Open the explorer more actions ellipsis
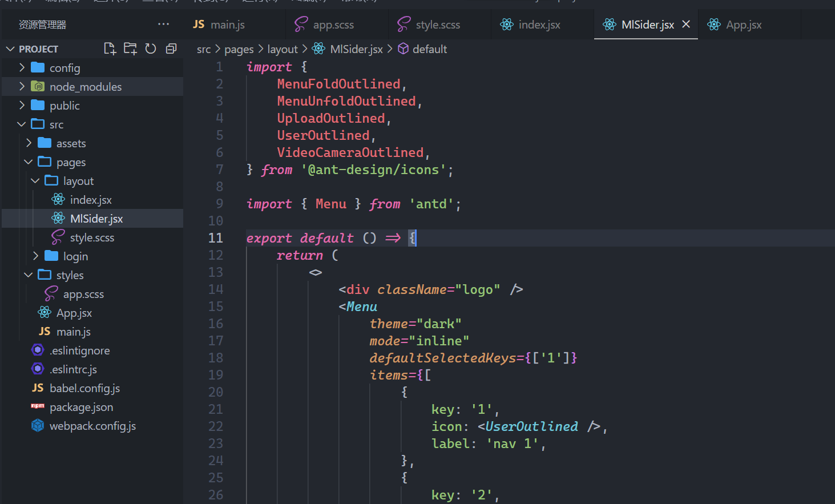 pos(163,24)
